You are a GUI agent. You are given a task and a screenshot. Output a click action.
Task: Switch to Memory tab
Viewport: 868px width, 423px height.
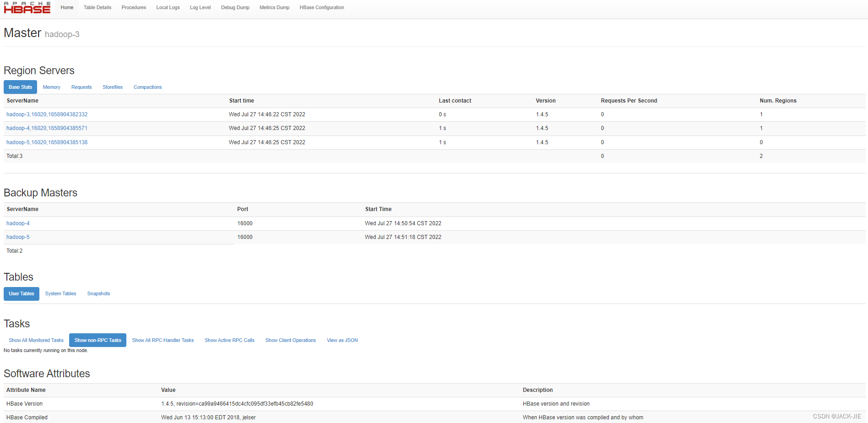tap(52, 87)
